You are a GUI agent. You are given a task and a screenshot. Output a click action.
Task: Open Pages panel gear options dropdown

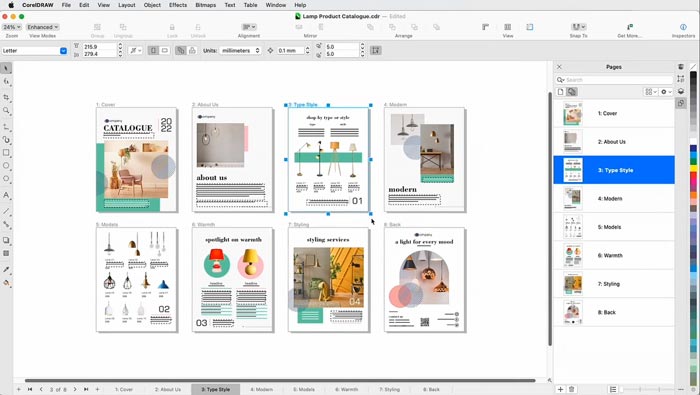(x=666, y=91)
